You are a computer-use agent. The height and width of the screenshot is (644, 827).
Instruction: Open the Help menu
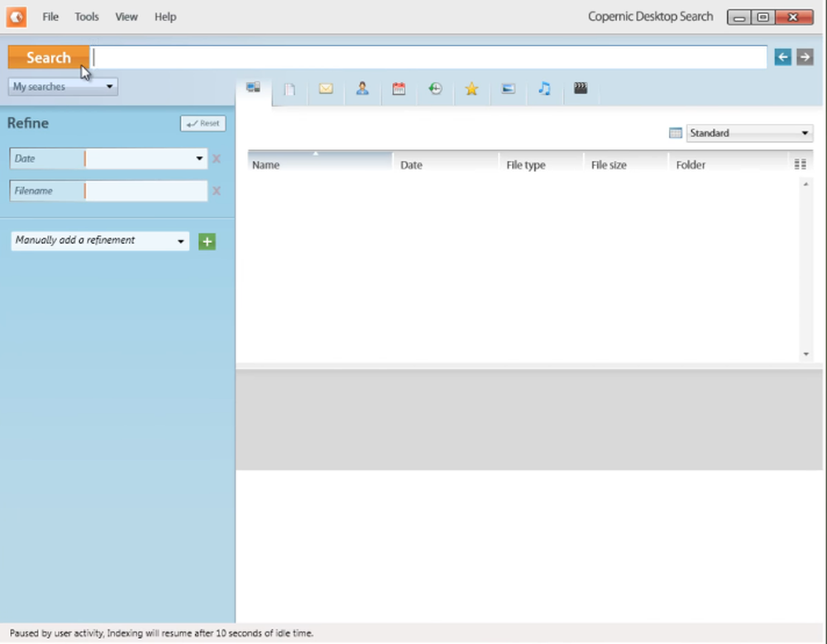(x=165, y=17)
